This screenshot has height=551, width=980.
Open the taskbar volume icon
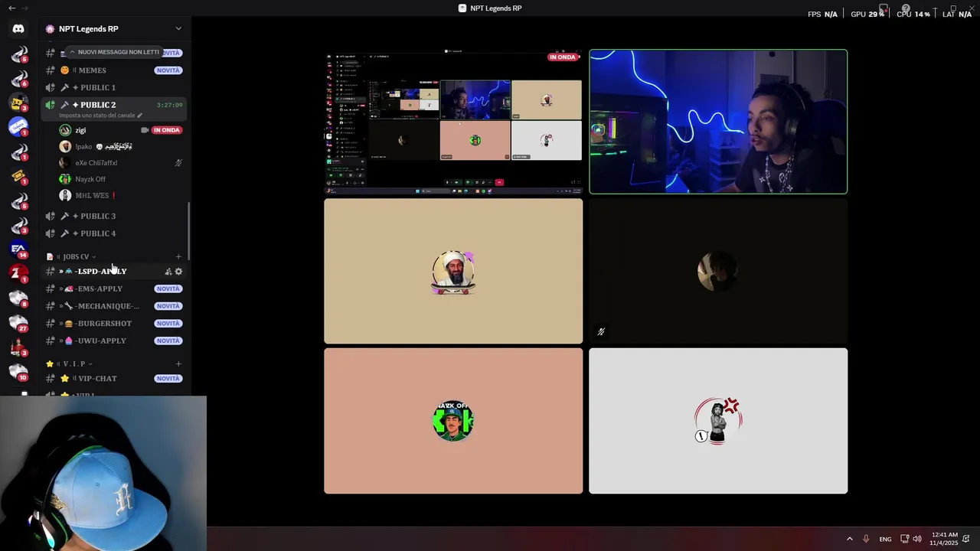[x=917, y=539]
